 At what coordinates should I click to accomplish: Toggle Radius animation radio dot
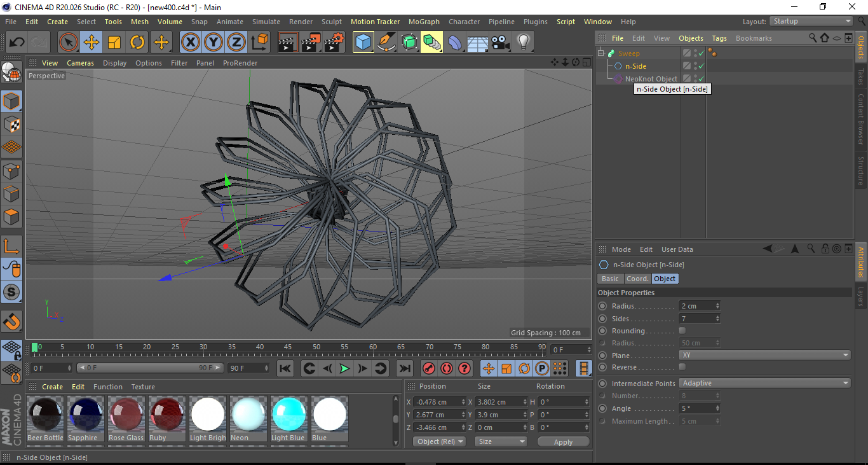[x=602, y=306]
